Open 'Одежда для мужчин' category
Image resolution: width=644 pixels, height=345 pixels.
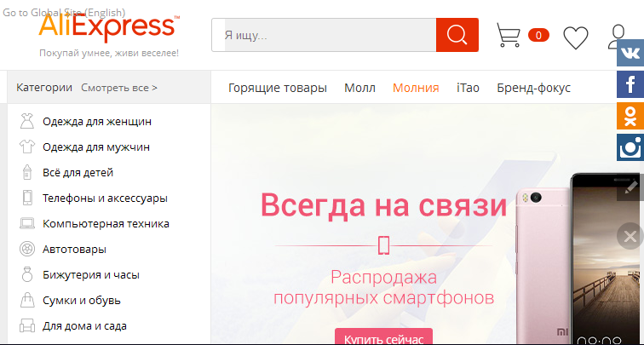click(96, 147)
